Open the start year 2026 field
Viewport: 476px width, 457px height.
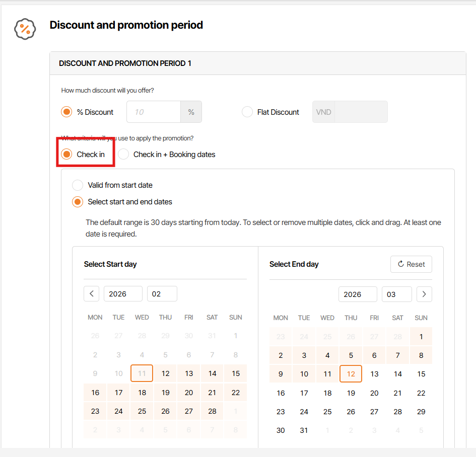[123, 293]
